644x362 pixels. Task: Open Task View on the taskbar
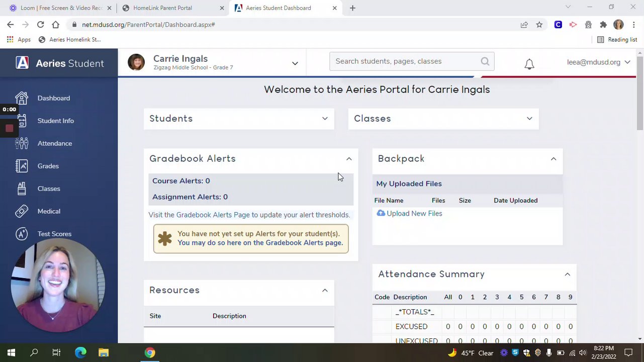pyautogui.click(x=56, y=352)
